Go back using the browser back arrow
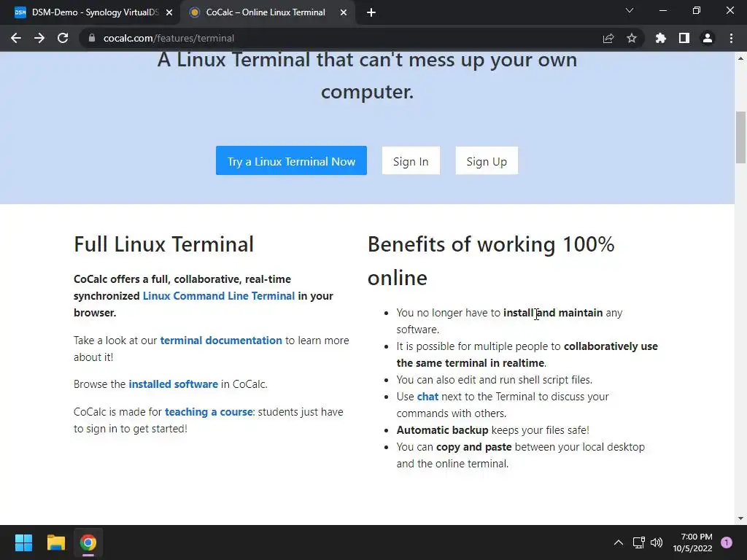Image resolution: width=747 pixels, height=560 pixels. click(16, 38)
